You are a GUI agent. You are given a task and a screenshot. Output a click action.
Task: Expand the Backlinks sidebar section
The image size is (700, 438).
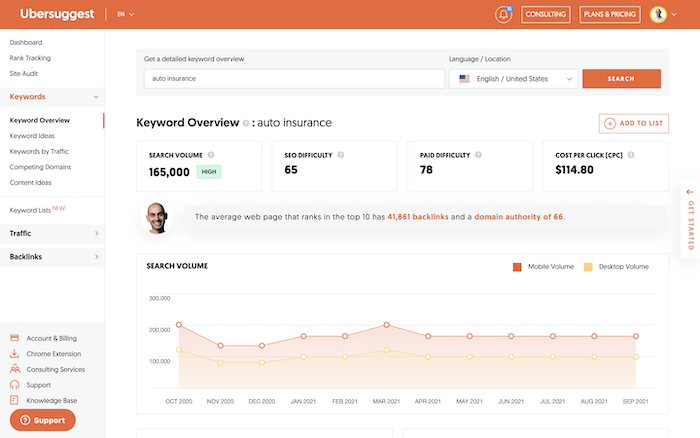tap(52, 257)
